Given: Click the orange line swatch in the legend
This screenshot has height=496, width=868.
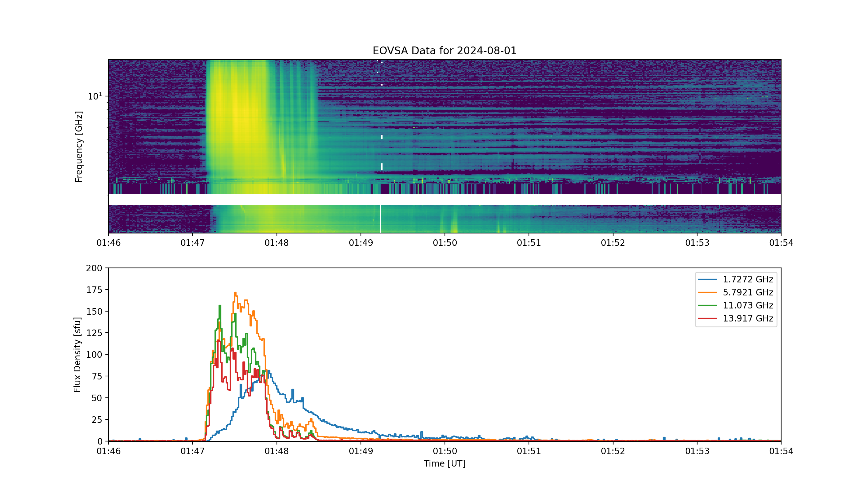Looking at the screenshot, I should (707, 292).
